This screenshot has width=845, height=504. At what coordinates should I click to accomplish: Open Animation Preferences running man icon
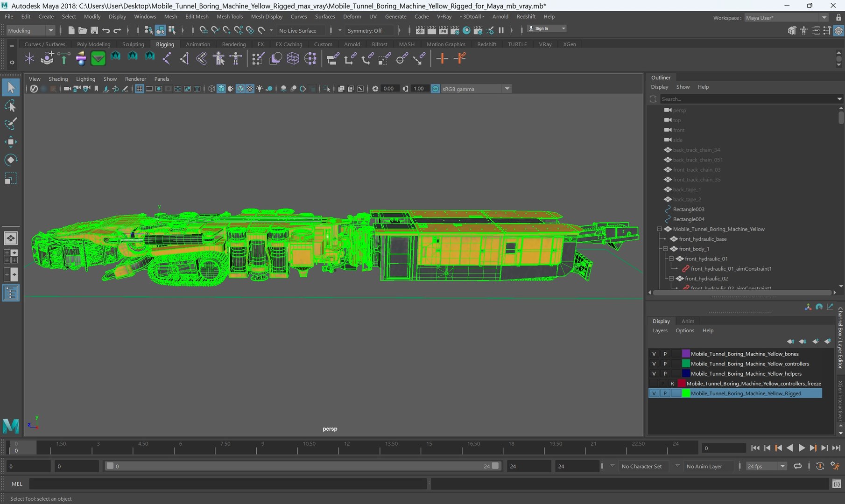[835, 466]
